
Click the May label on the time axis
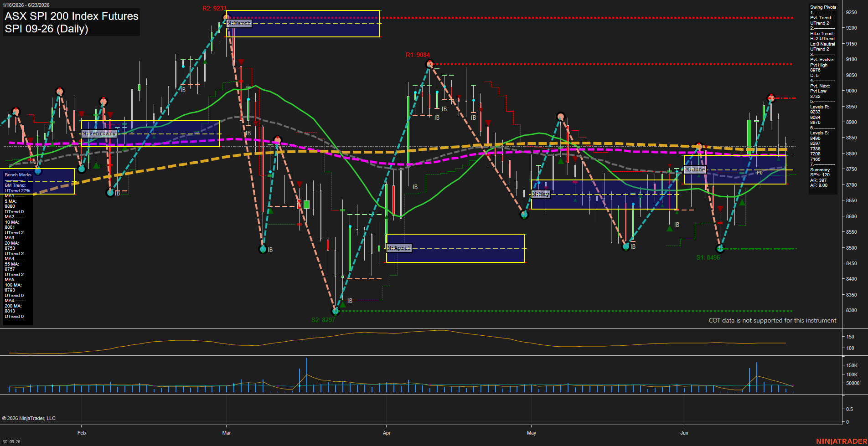531,433
